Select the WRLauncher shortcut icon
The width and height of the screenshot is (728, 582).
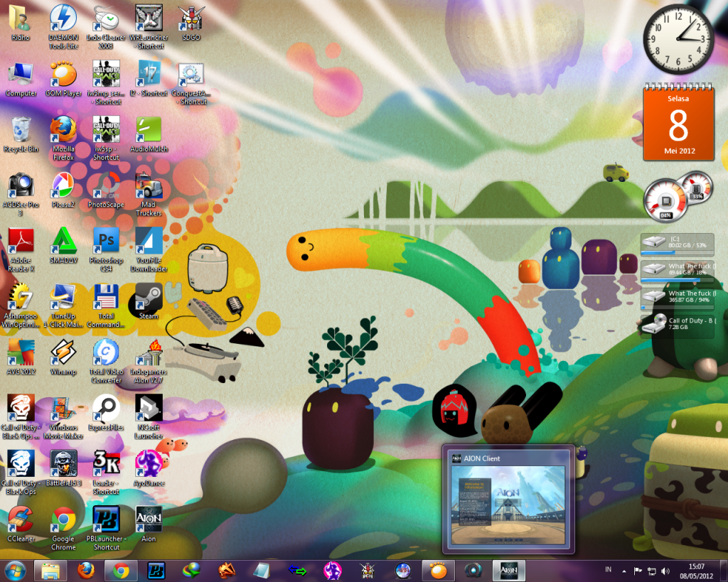click(x=149, y=26)
